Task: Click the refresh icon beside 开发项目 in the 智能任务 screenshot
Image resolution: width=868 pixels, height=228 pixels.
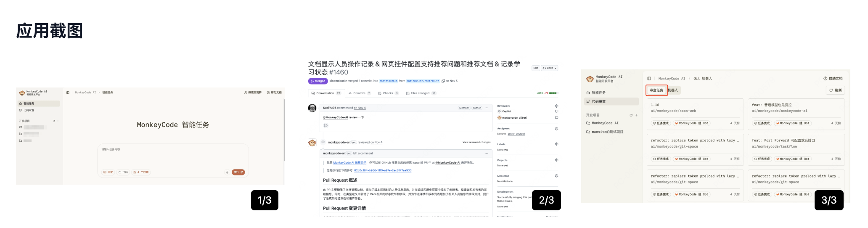Action: pyautogui.click(x=54, y=121)
